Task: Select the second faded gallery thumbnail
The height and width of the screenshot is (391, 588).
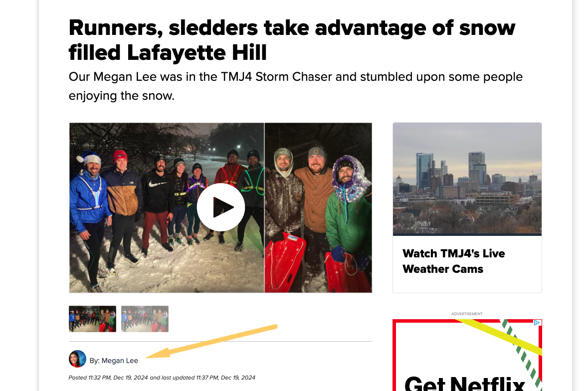Action: pos(145,319)
